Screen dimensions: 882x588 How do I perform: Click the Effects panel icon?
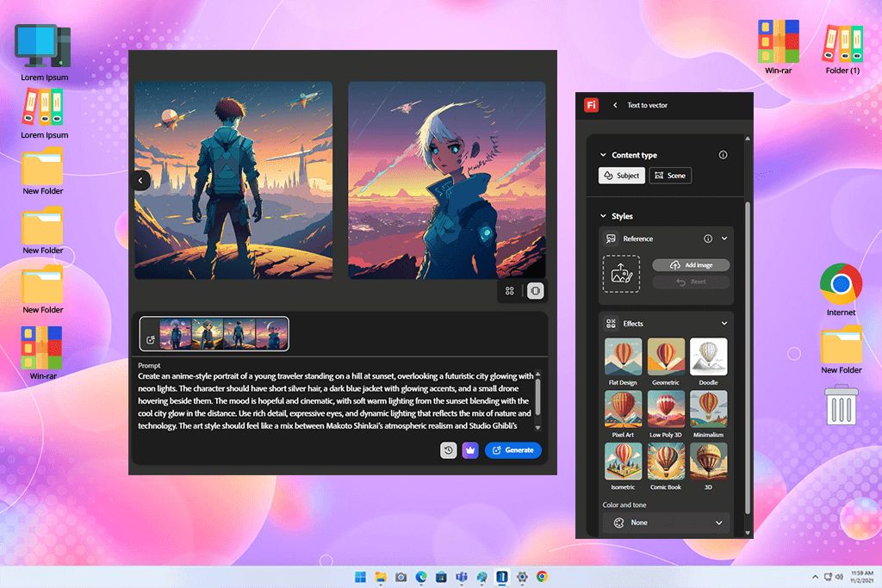point(611,323)
